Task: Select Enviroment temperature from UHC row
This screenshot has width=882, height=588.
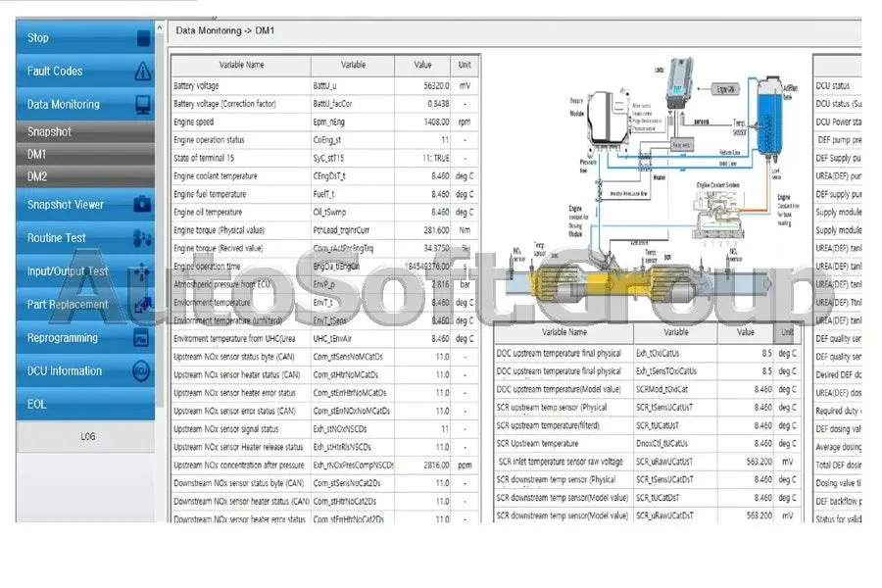Action: (x=325, y=339)
